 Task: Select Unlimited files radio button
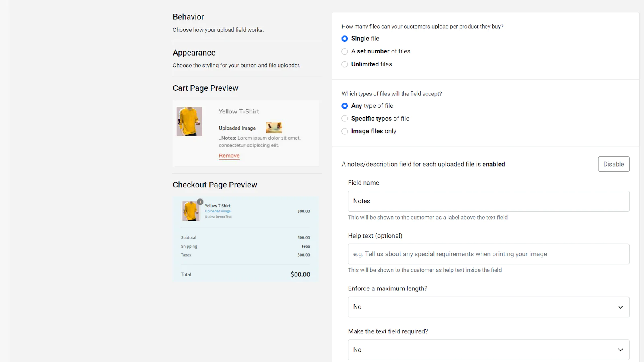coord(345,64)
